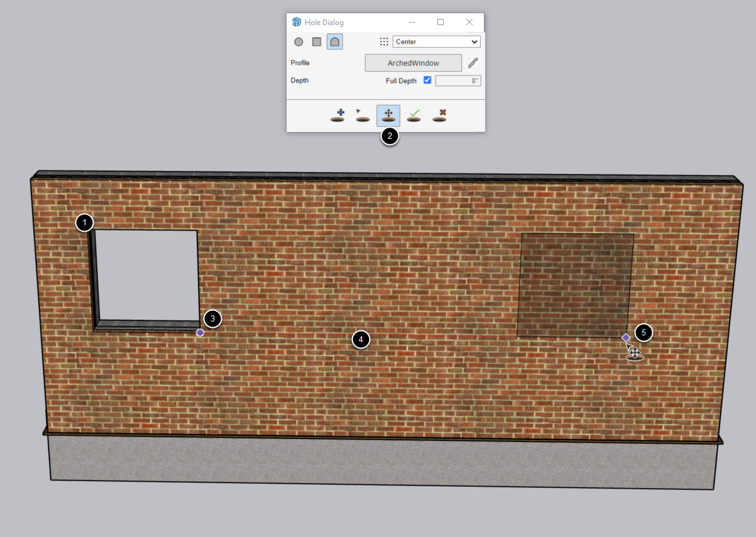Activate the move hole tool
The width and height of the screenshot is (756, 537).
(x=388, y=116)
